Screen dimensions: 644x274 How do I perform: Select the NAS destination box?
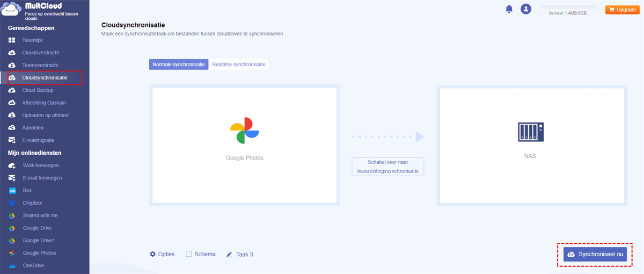point(532,145)
